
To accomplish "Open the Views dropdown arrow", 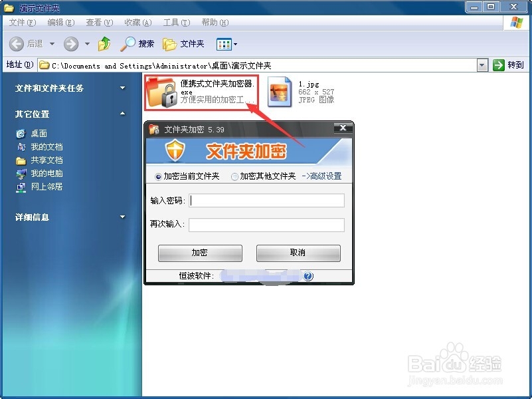I will point(236,44).
